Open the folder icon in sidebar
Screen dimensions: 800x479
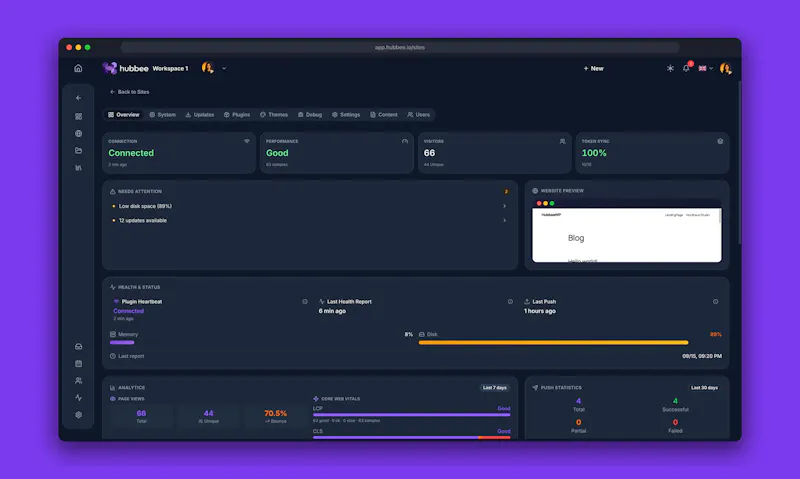79,150
